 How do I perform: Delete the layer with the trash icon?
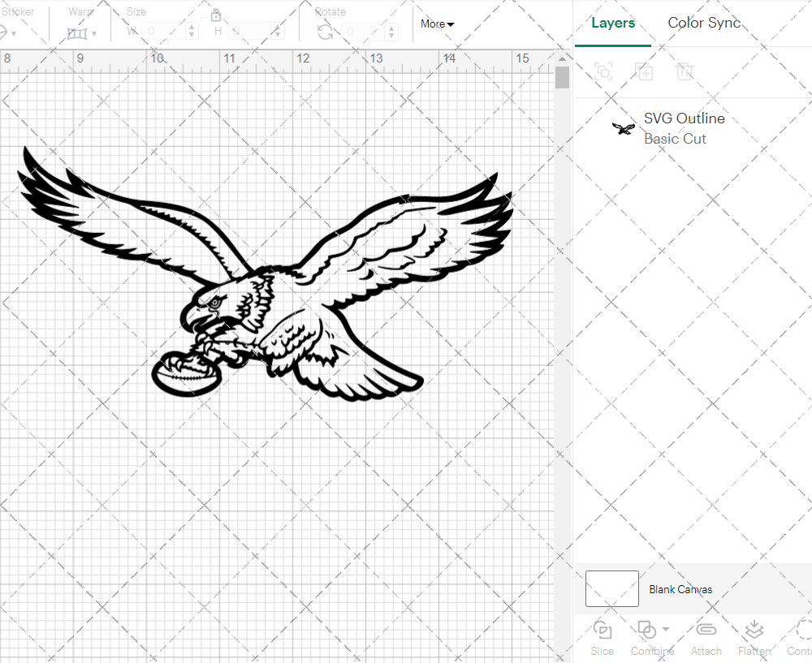(685, 71)
